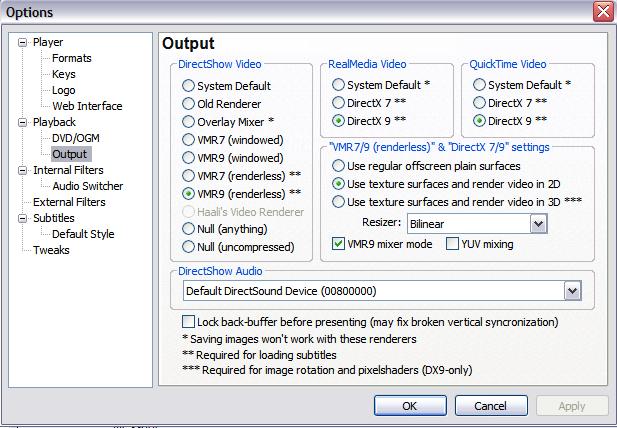Choose QuickTime System Default option
617x428 pixels.
(x=479, y=85)
